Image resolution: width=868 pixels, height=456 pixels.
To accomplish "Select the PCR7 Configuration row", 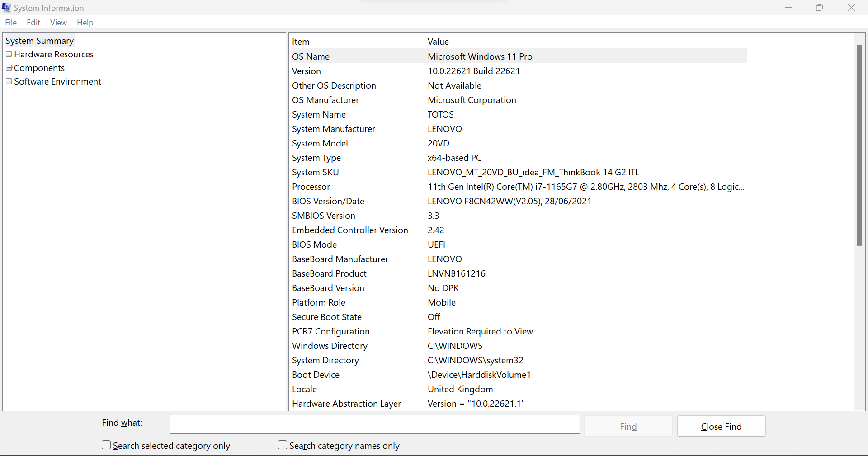I will [518, 331].
